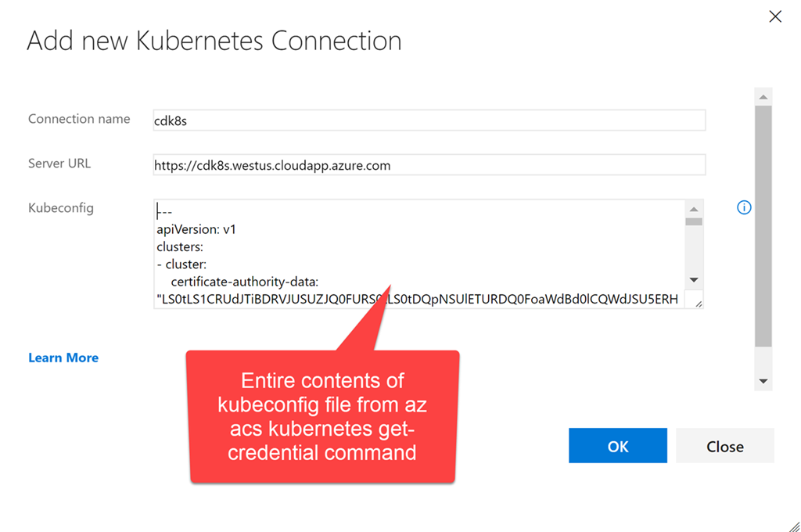801x532 pixels.
Task: Open the Learn More link
Action: coord(63,358)
